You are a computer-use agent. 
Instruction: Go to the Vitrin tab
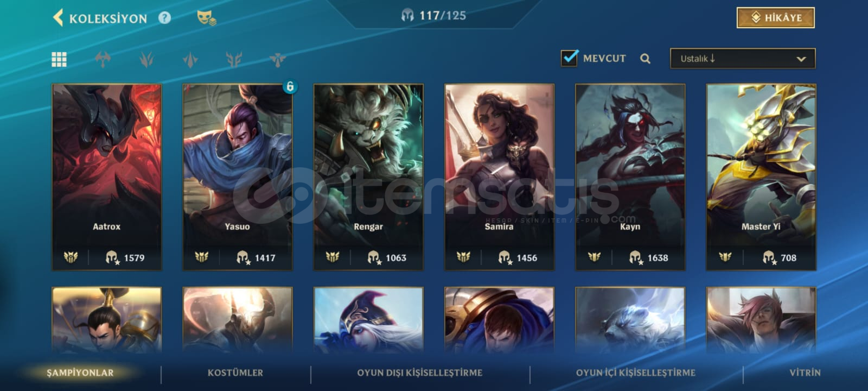click(805, 373)
